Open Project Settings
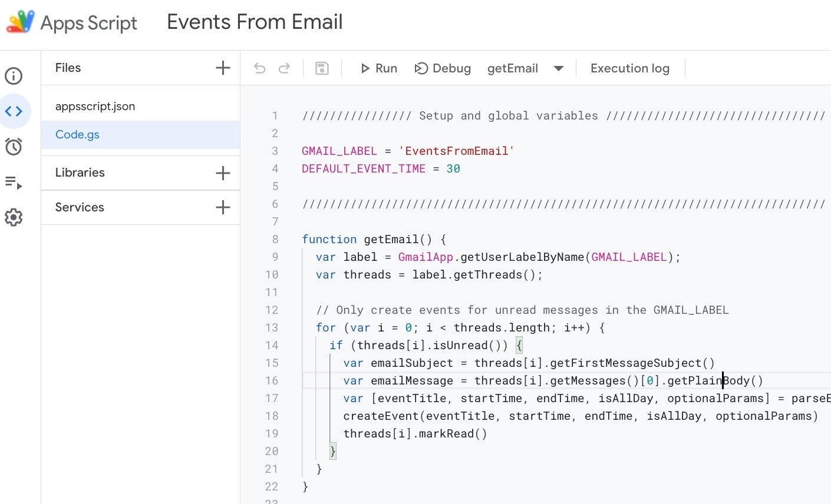Image resolution: width=831 pixels, height=504 pixels. [x=13, y=217]
